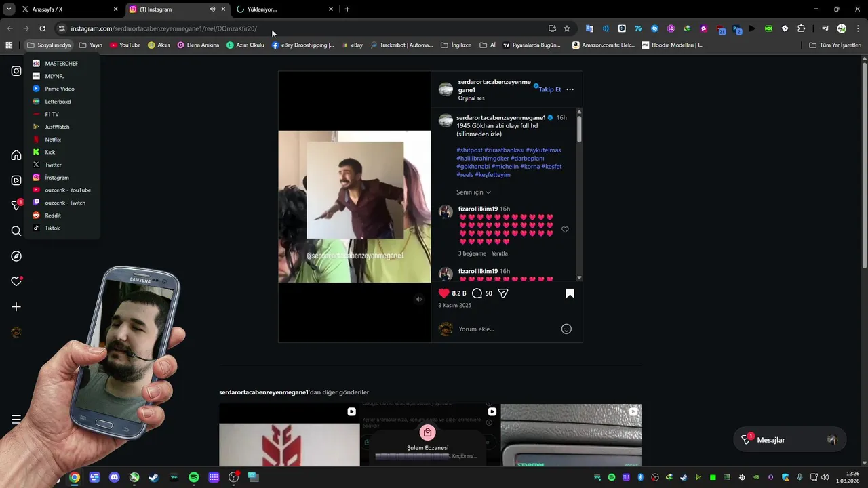Open the Mesajlar messages button
The height and width of the screenshot is (488, 868).
click(789, 440)
